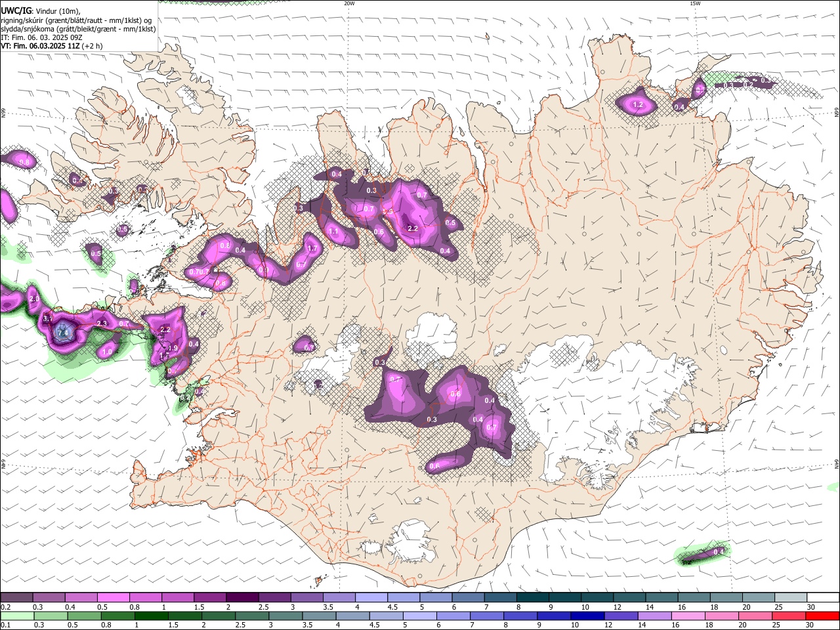Click the 'slydda/snjókoma' legend description line
The image size is (840, 630).
pyautogui.click(x=78, y=29)
